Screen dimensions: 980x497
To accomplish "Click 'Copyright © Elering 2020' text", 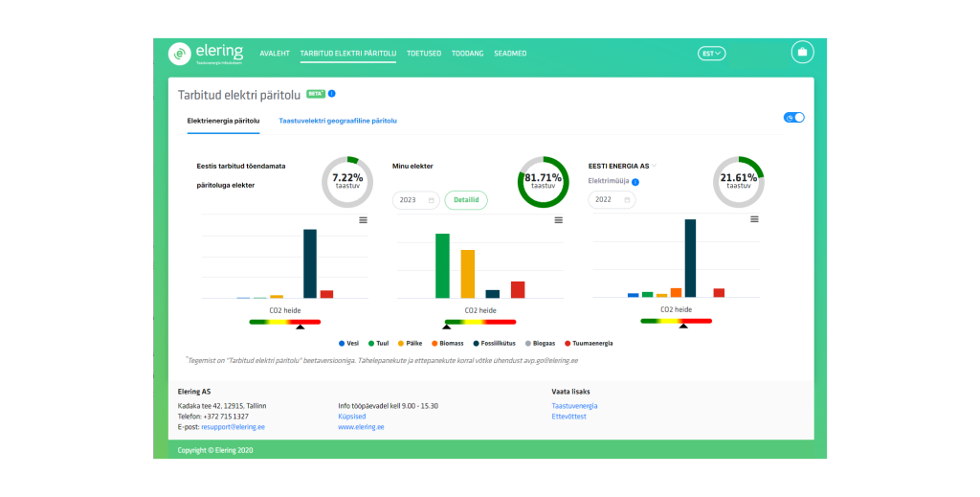I will (x=215, y=450).
